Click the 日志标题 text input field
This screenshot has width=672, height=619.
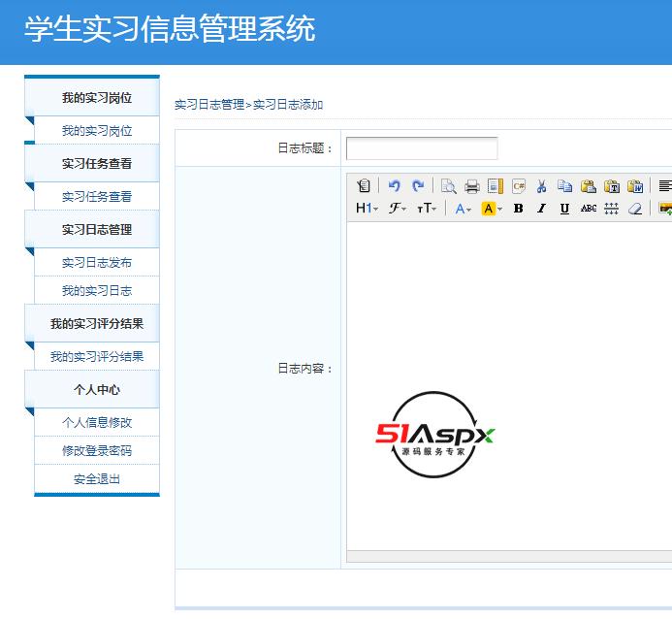point(422,148)
